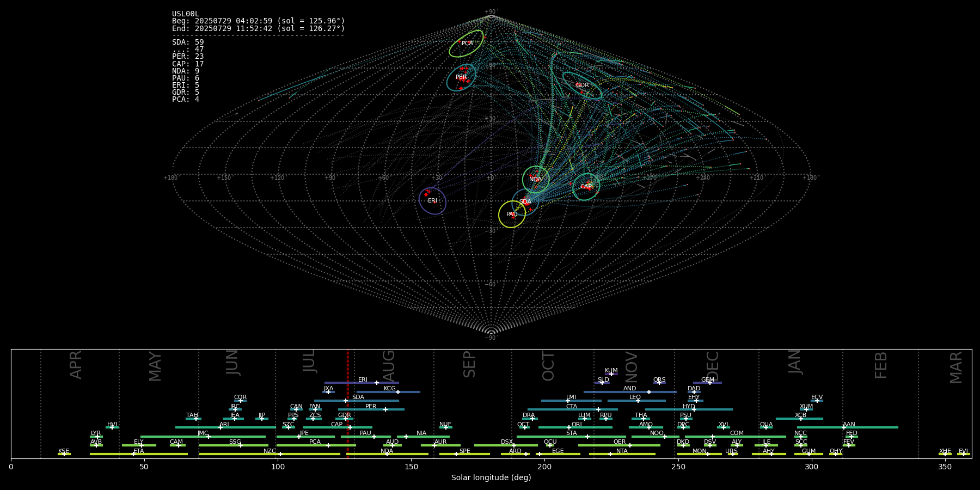Image resolution: width=980 pixels, height=490 pixels.
Task: Click the URS shower label in timeline
Action: click(731, 451)
